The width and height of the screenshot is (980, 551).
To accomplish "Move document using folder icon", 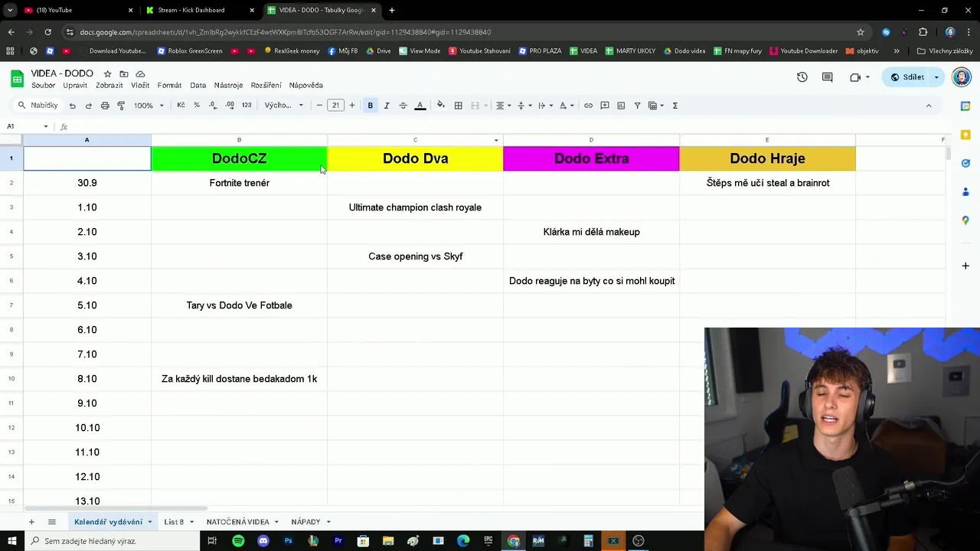I will [x=123, y=74].
